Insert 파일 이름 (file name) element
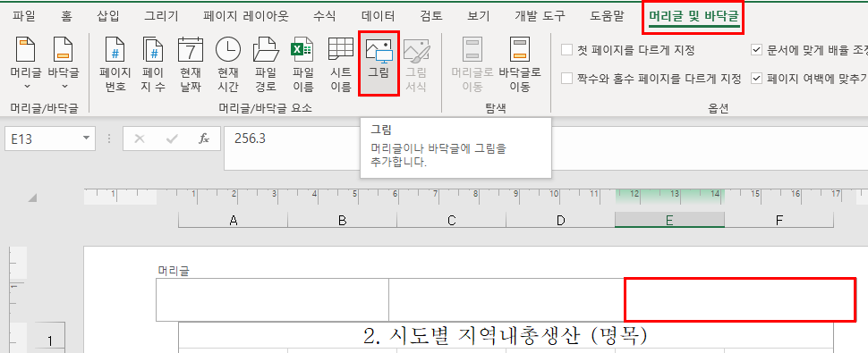This screenshot has width=868, height=353. point(303,63)
